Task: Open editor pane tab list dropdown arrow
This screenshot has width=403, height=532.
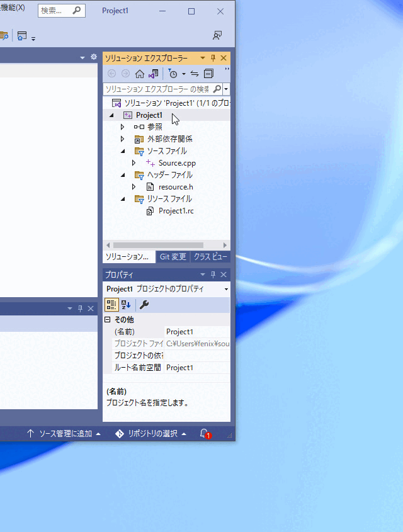Action: 82,58
